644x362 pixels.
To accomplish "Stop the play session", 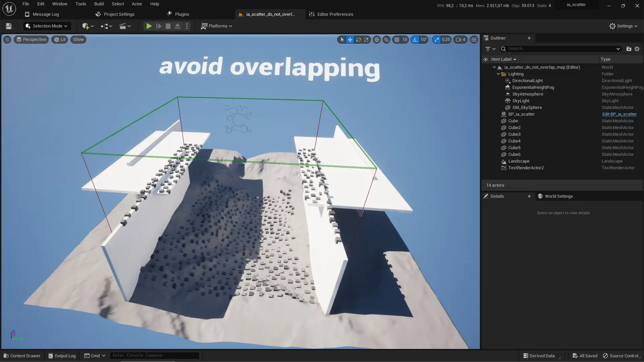I will pos(168,26).
